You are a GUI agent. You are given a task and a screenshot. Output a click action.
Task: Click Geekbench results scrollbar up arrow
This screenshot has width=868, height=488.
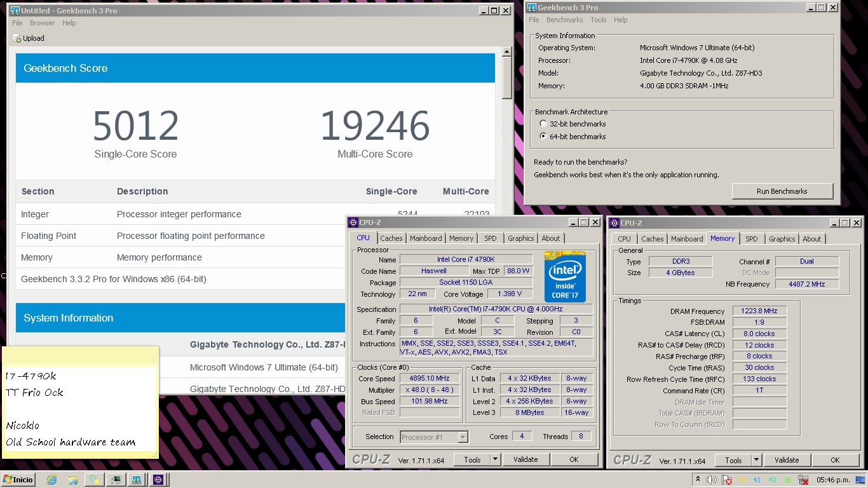click(x=506, y=52)
